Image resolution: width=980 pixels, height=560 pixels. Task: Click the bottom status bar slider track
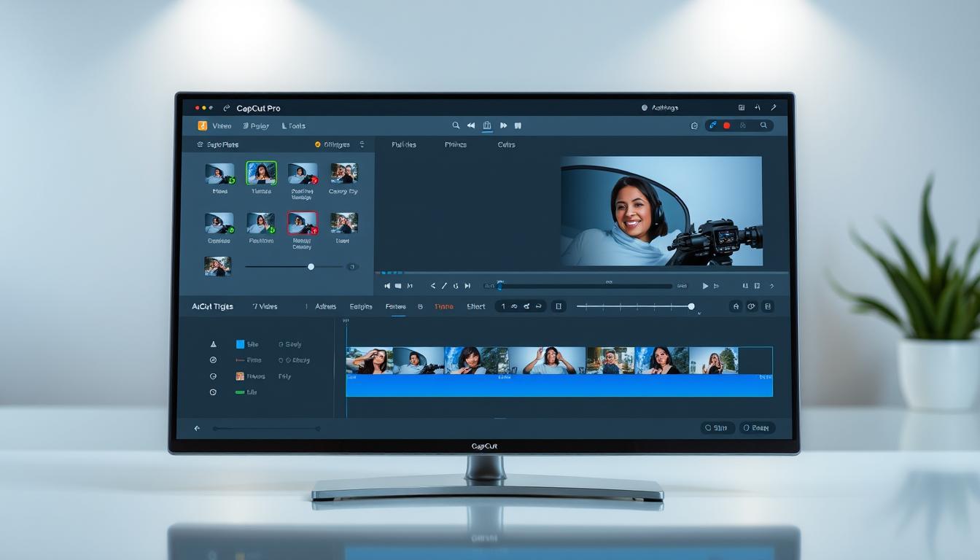tap(266, 428)
